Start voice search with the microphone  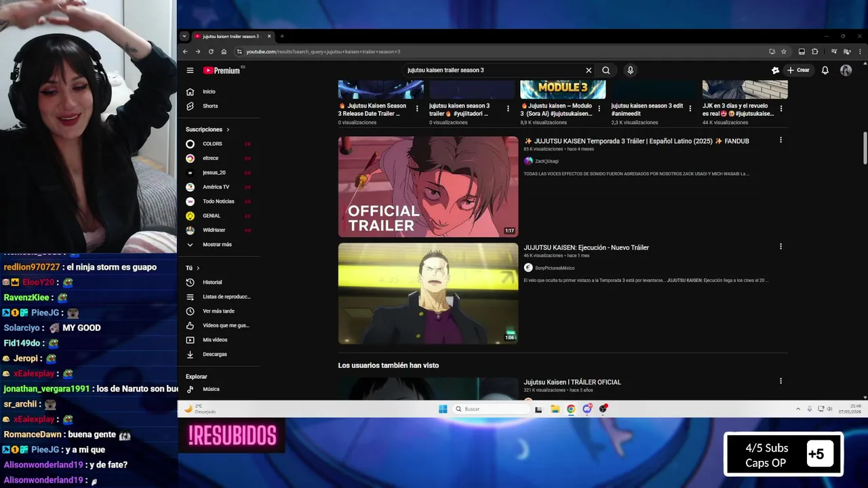(x=630, y=70)
